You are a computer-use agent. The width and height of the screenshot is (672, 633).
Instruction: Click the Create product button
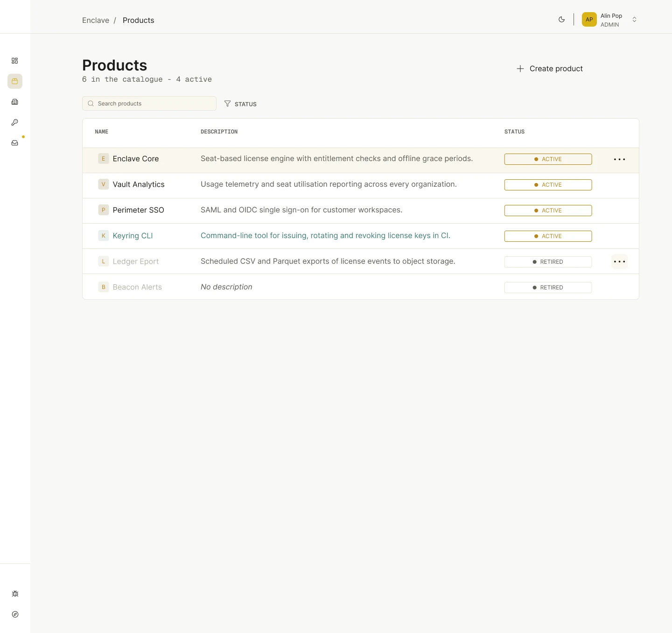[x=550, y=69]
